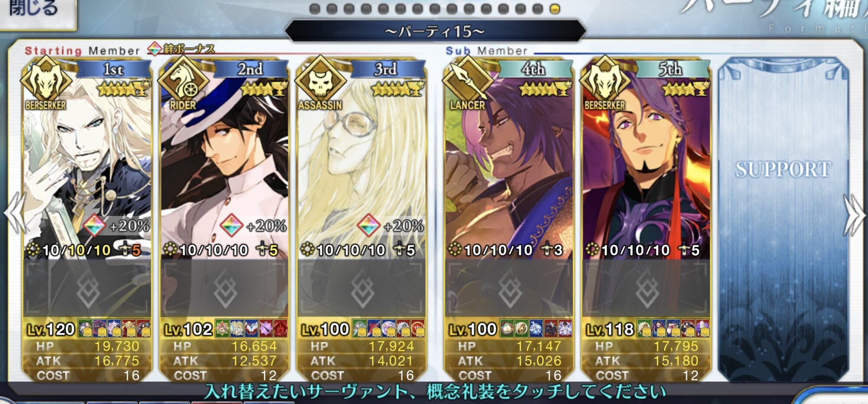Viewport: 868px width, 404px height.
Task: Tap the Lv.120 skill icons row
Action: tap(114, 329)
